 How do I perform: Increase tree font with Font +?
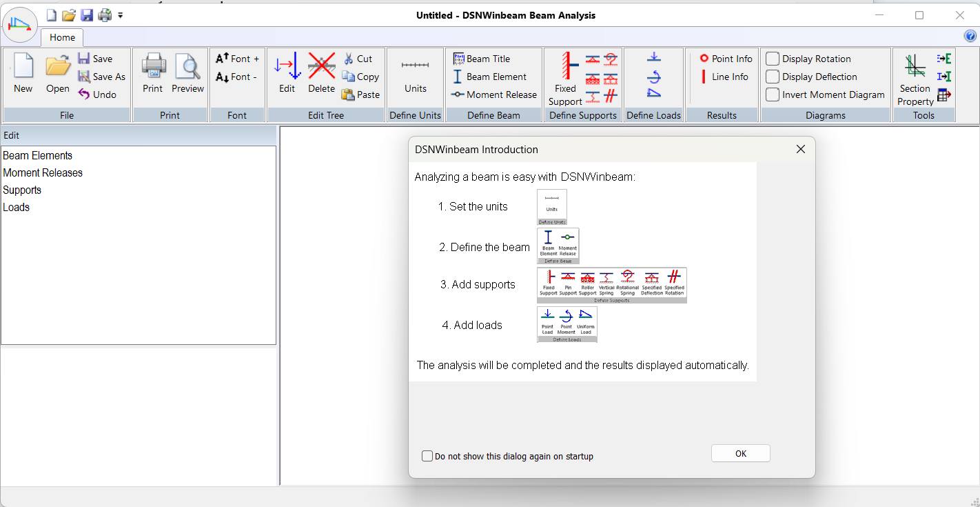coord(237,59)
